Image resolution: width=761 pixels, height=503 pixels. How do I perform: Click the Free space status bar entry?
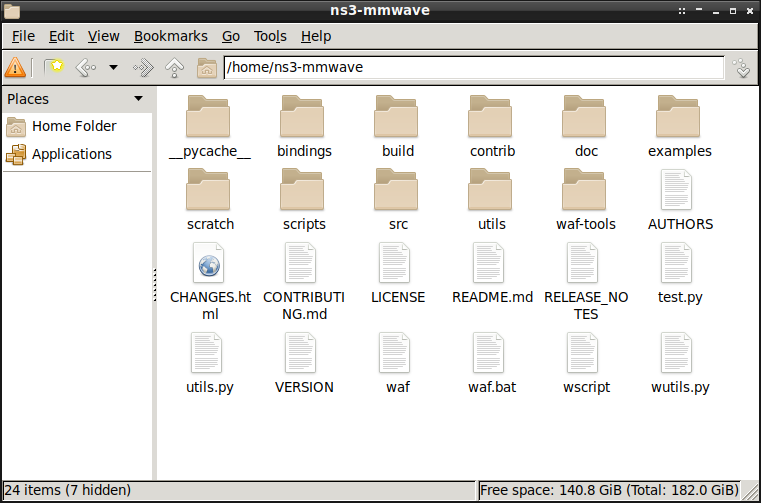[x=610, y=490]
